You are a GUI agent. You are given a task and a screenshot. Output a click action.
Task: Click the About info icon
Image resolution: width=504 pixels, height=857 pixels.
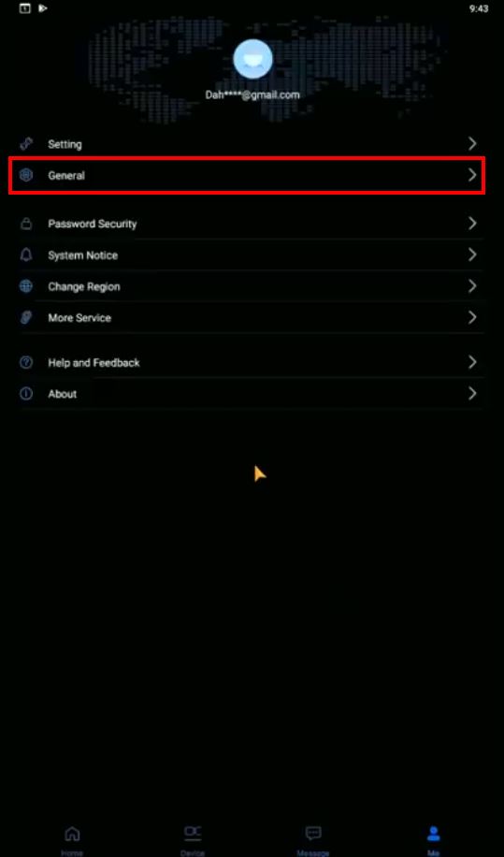coord(25,394)
